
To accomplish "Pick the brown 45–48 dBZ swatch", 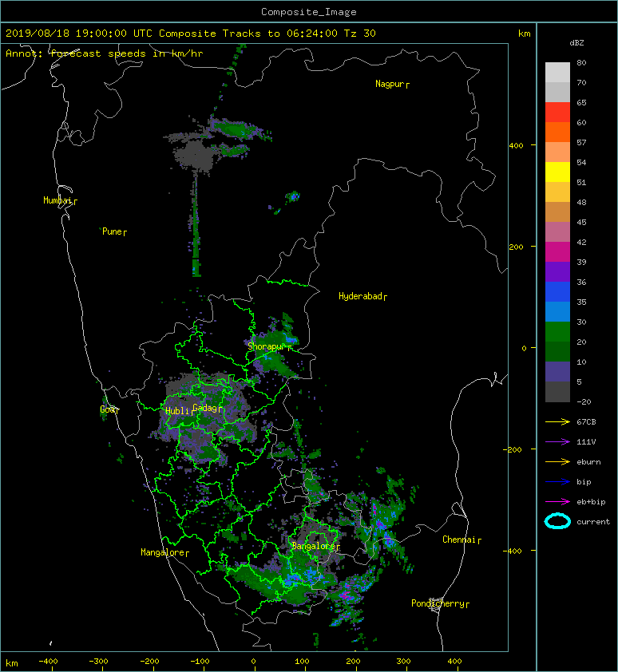I will pos(557,211).
